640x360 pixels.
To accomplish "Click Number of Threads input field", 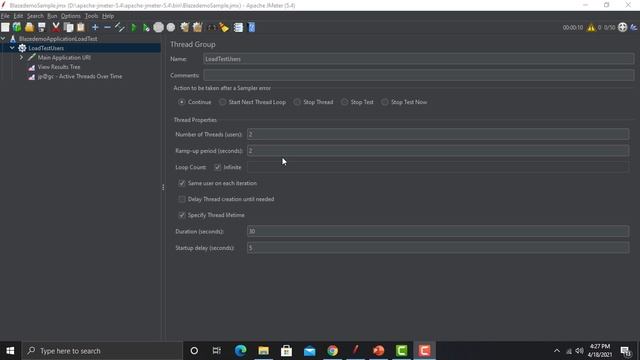I will coord(438,134).
